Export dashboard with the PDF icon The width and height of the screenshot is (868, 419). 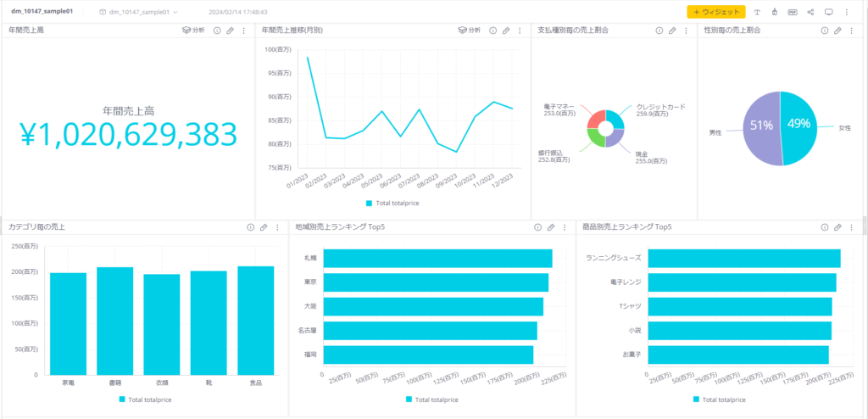point(793,12)
